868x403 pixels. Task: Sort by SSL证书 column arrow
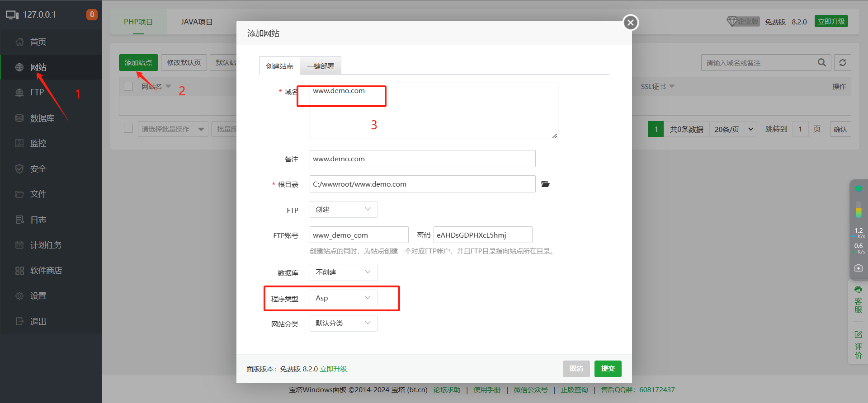coord(672,86)
